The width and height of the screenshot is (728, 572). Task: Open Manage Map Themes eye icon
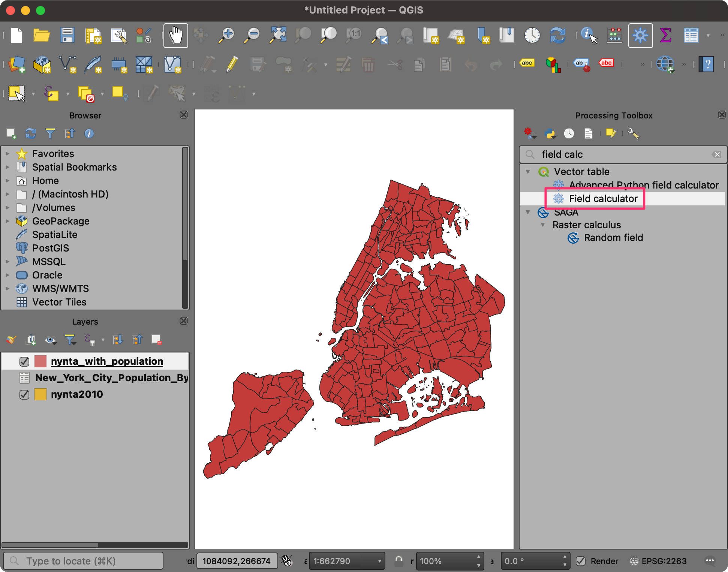50,340
